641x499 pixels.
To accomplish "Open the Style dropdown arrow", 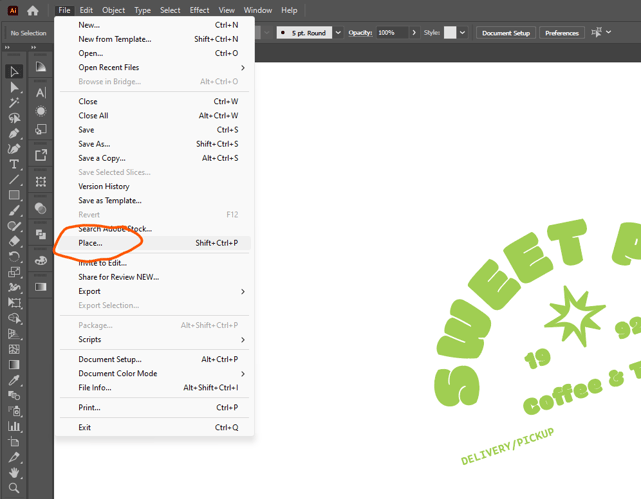I will tap(462, 33).
